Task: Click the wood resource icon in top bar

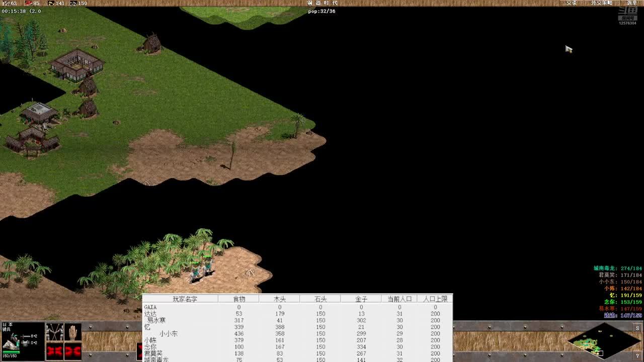Action: point(6,3)
